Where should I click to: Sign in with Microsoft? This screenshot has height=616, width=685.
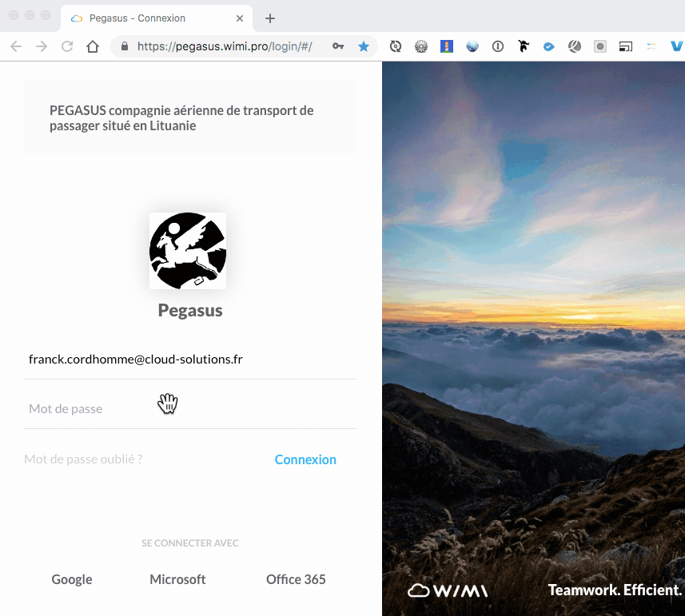click(177, 579)
